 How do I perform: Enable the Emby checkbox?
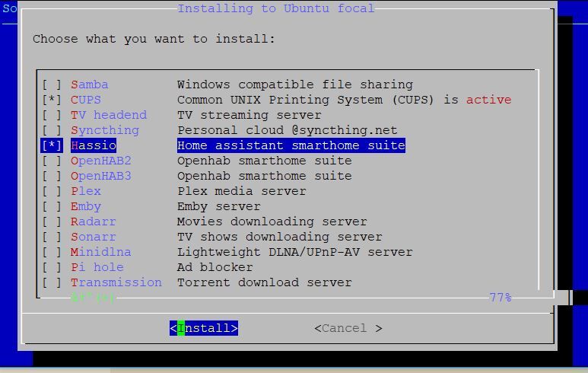pos(52,206)
